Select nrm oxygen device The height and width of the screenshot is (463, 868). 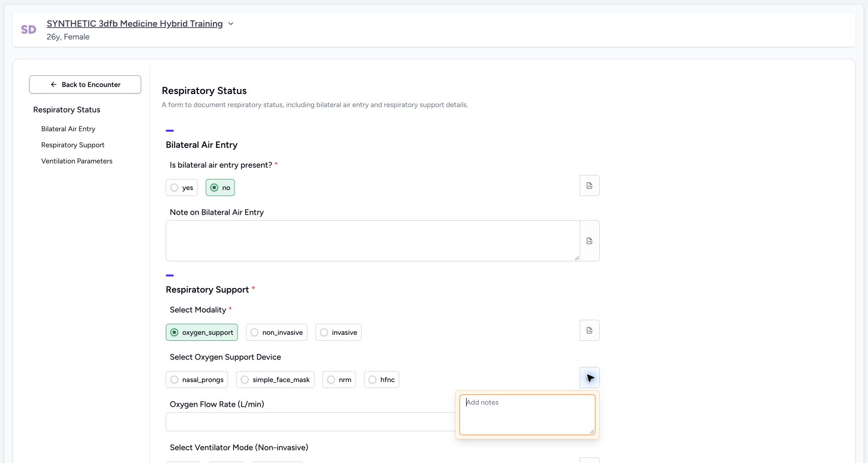339,380
